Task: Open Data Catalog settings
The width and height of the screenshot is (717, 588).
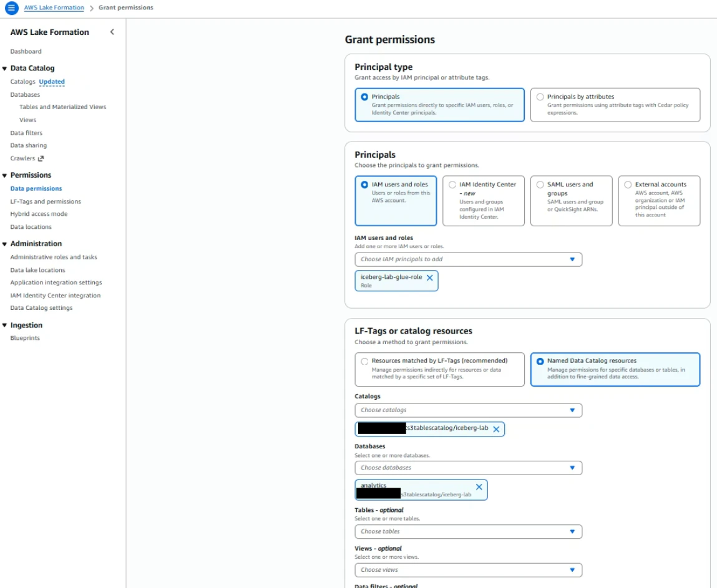Action: click(x=41, y=308)
